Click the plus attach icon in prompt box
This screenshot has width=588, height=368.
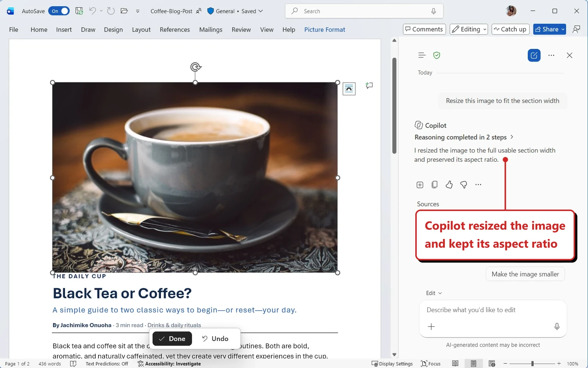pos(431,326)
